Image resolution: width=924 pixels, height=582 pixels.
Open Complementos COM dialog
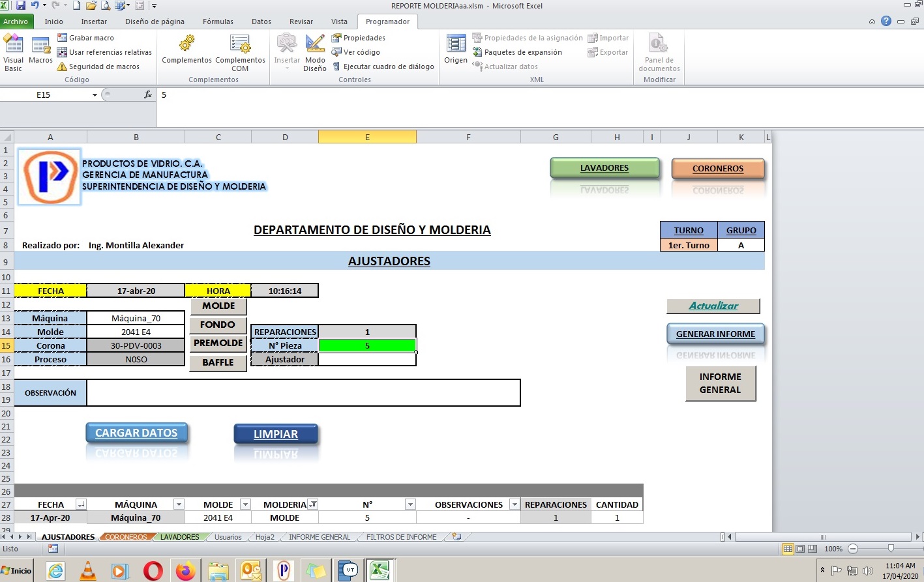240,52
